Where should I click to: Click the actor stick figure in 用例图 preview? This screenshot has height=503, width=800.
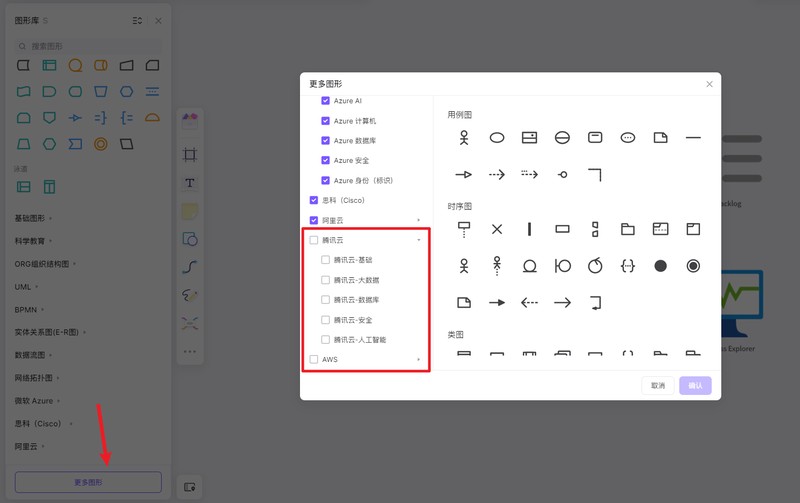(x=464, y=138)
